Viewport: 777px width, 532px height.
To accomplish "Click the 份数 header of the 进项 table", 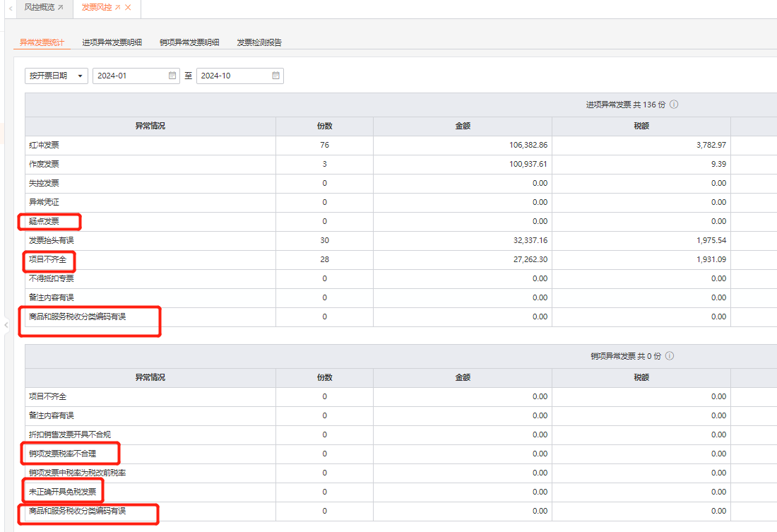I will [325, 126].
